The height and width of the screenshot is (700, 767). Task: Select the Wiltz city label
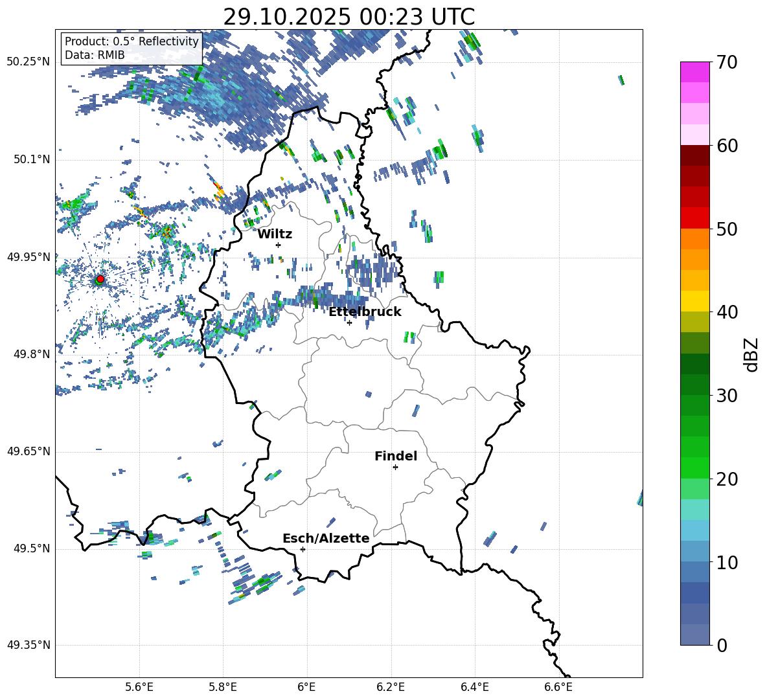point(275,234)
